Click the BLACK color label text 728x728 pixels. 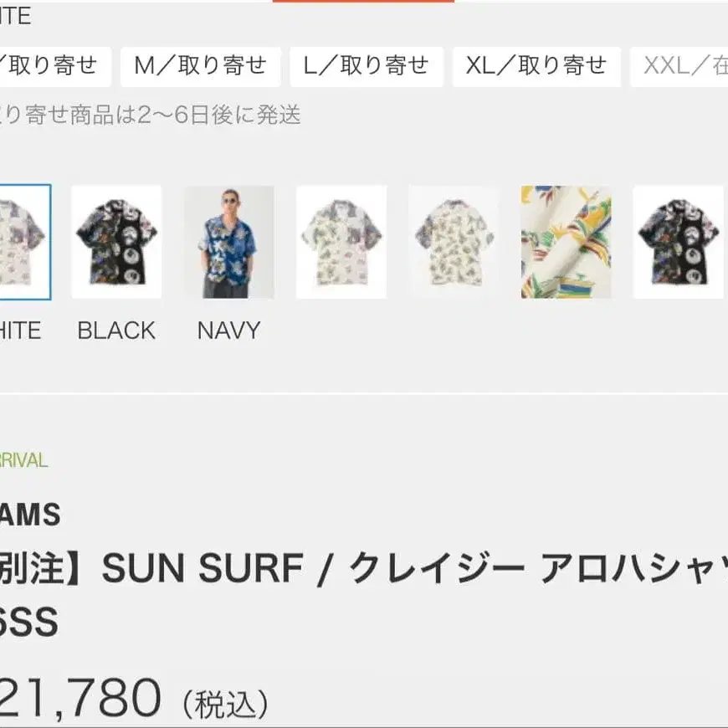pyautogui.click(x=116, y=331)
